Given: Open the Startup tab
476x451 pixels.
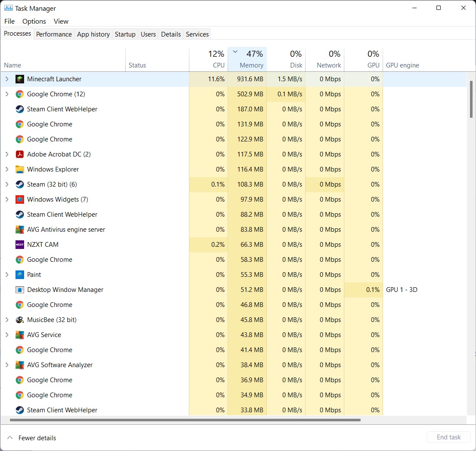Looking at the screenshot, I should (x=125, y=34).
